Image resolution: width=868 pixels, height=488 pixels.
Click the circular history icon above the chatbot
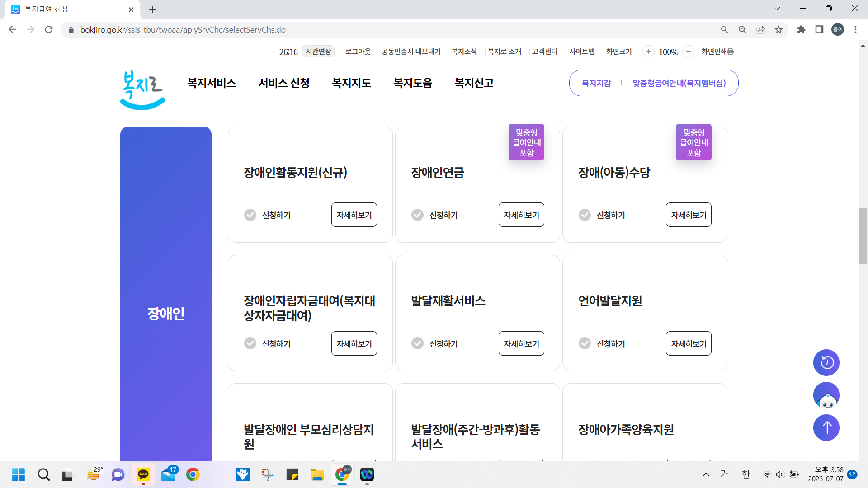(826, 362)
